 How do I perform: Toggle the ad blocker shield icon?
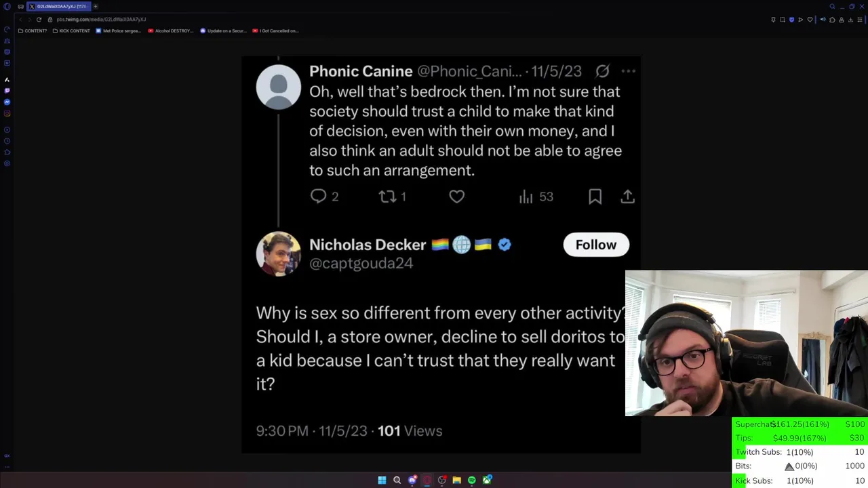click(791, 20)
